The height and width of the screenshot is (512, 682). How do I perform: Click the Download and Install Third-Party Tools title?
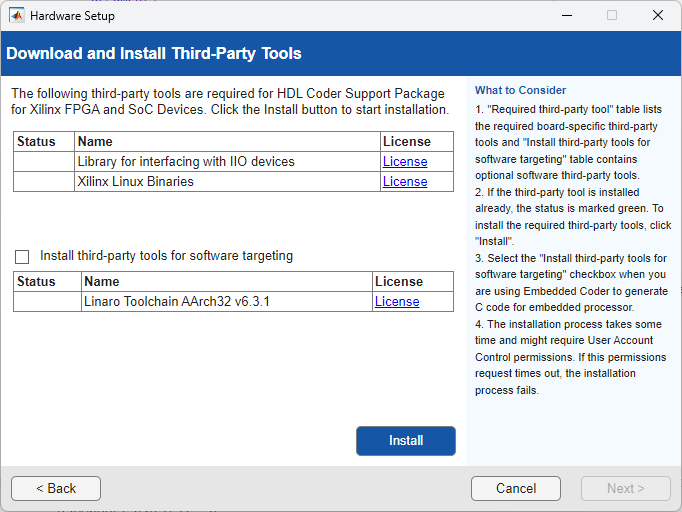[x=154, y=54]
